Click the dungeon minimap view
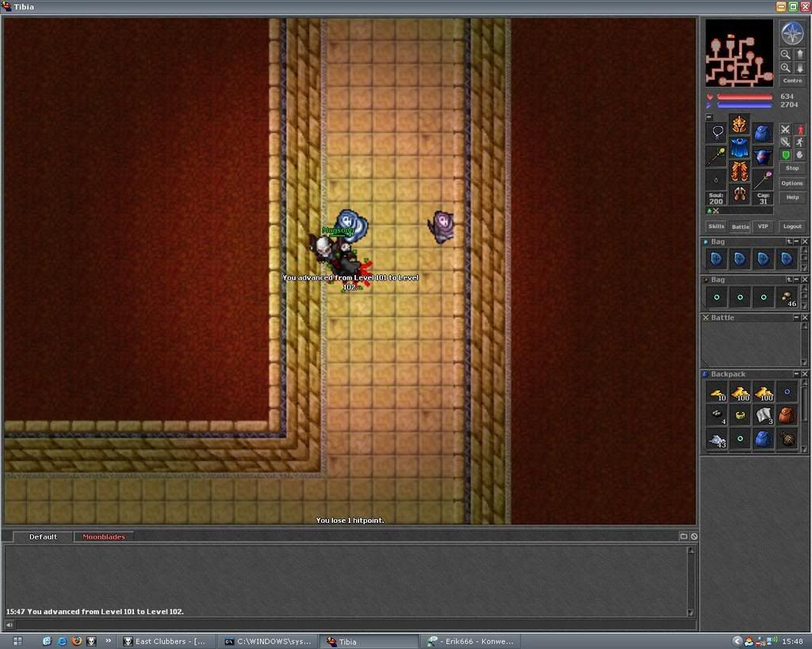This screenshot has width=812, height=649. point(739,53)
